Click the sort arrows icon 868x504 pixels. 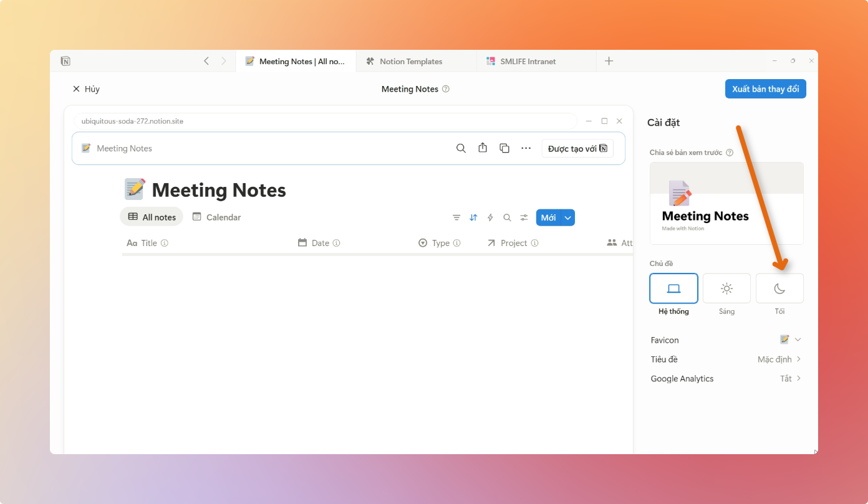click(473, 217)
